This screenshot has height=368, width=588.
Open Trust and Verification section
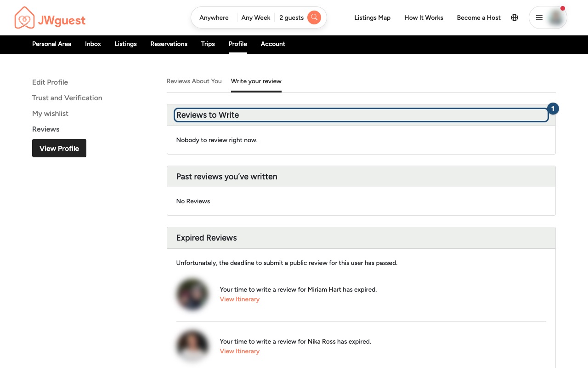pos(67,98)
